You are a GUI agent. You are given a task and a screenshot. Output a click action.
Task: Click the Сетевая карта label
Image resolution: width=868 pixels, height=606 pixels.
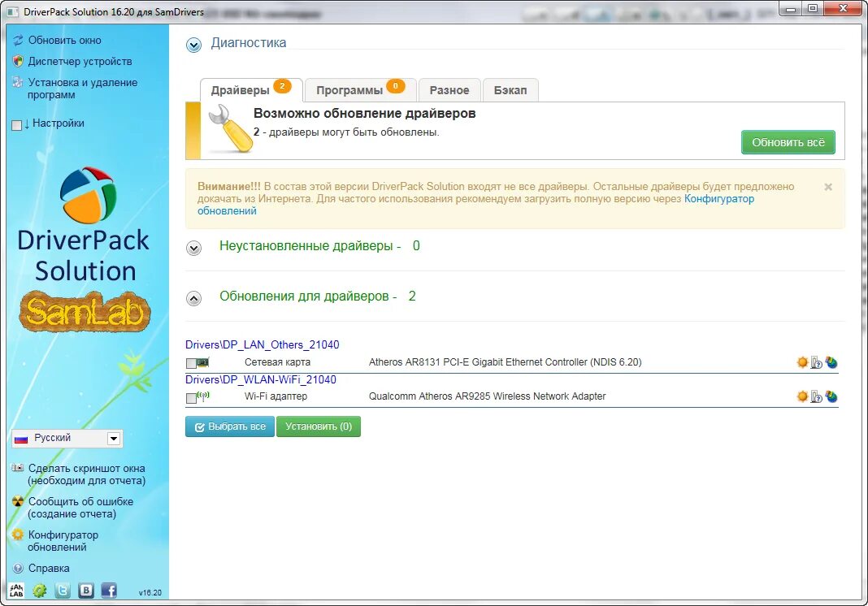[277, 362]
